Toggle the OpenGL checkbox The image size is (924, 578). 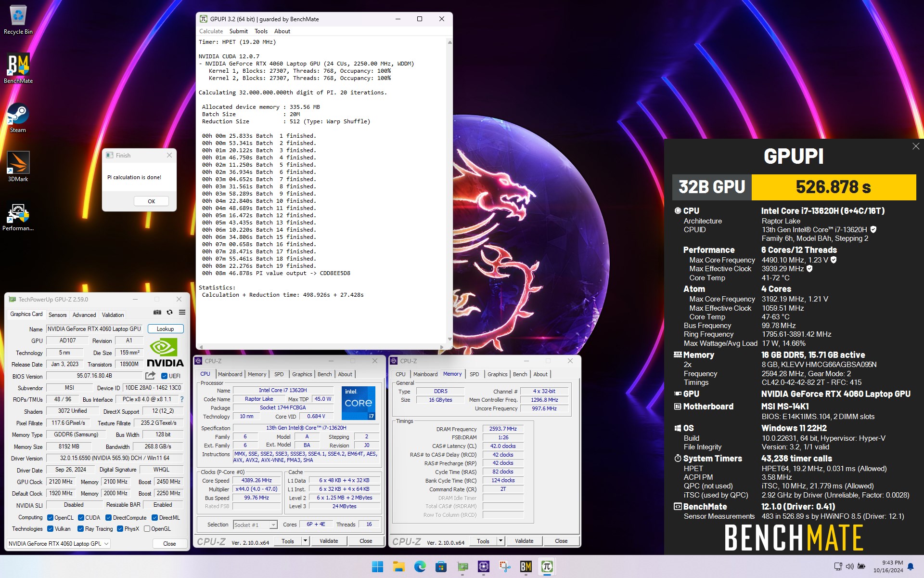point(147,529)
